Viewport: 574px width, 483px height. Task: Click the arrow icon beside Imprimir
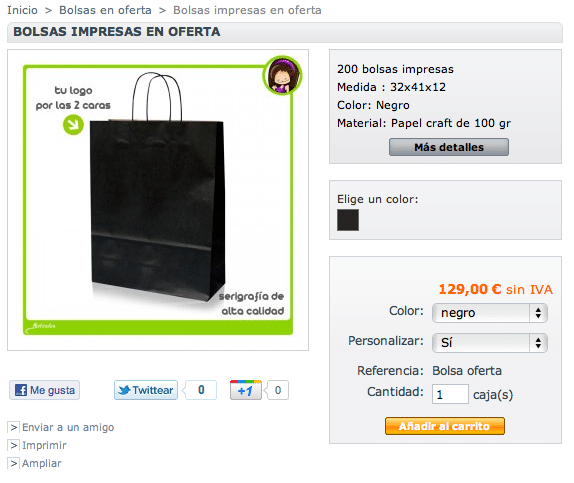point(14,445)
